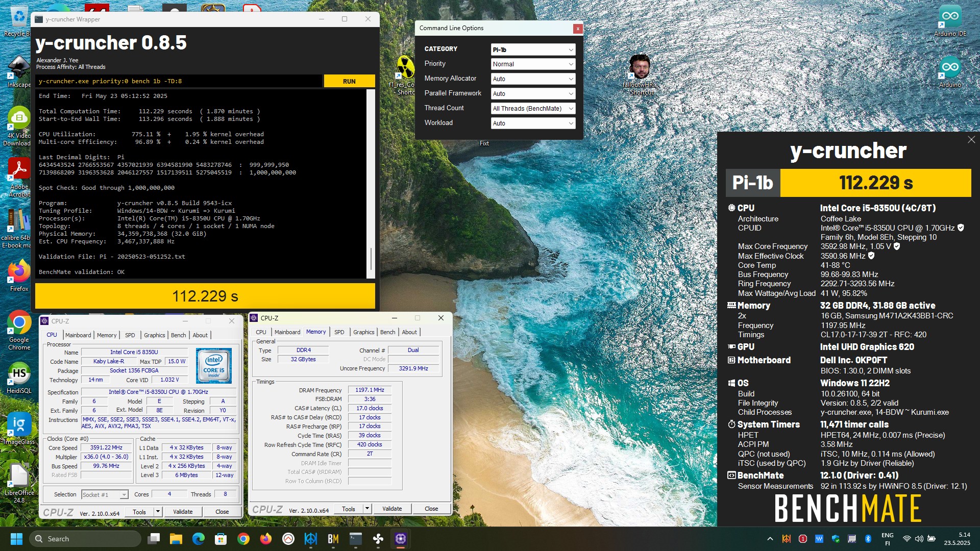The height and width of the screenshot is (551, 980).
Task: Click the taskbar Search box
Action: click(x=85, y=539)
